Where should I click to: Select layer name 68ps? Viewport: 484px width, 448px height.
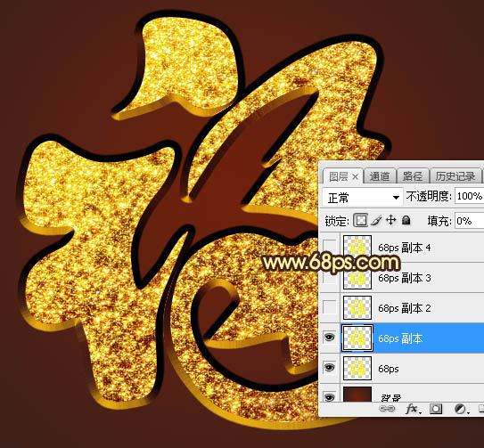click(389, 369)
